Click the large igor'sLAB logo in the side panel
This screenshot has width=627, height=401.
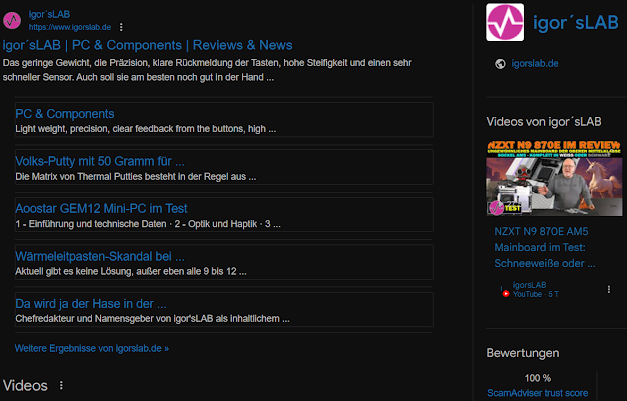click(x=505, y=22)
